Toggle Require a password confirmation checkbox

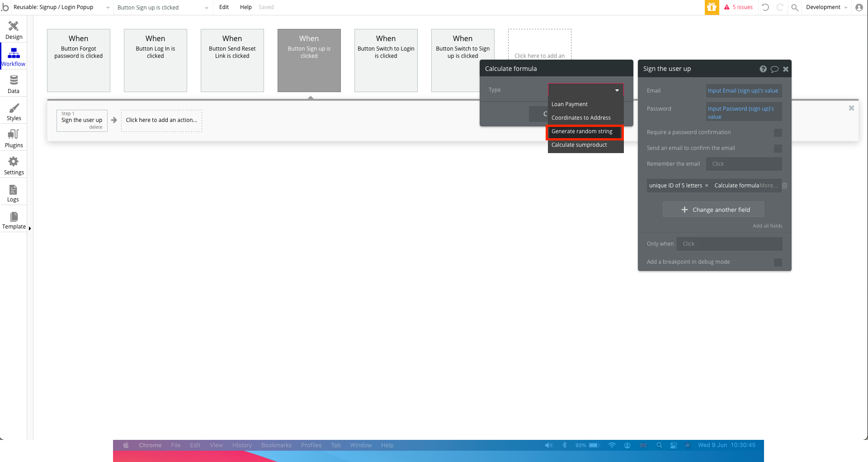(x=778, y=132)
